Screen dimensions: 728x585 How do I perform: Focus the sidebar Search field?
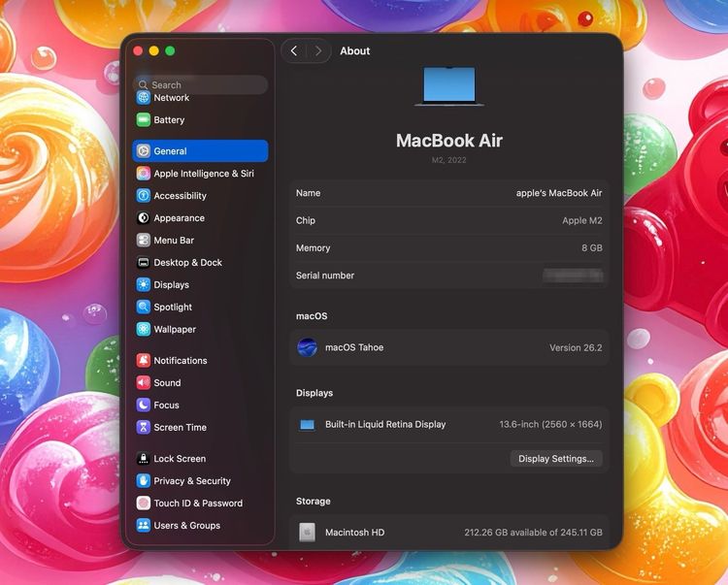pos(201,85)
